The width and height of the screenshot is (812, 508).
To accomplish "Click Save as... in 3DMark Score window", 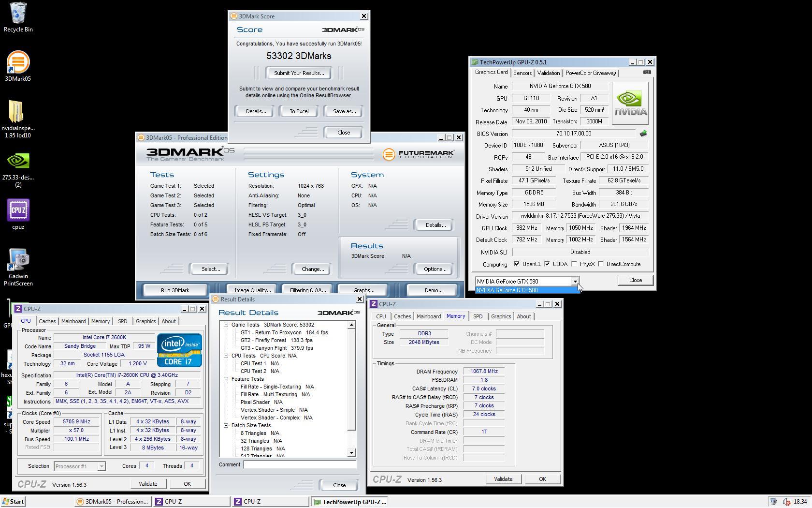I will click(x=344, y=111).
